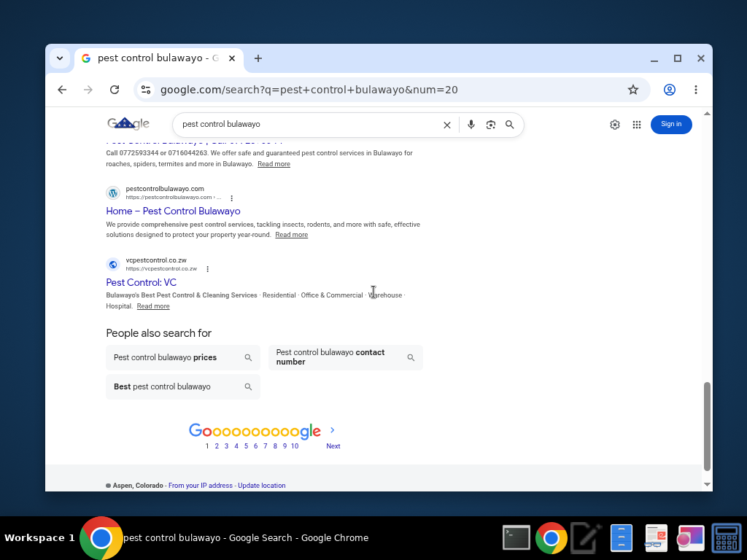Search Pest control bulawayo contact number suggestion
747x560 pixels.
coord(345,357)
